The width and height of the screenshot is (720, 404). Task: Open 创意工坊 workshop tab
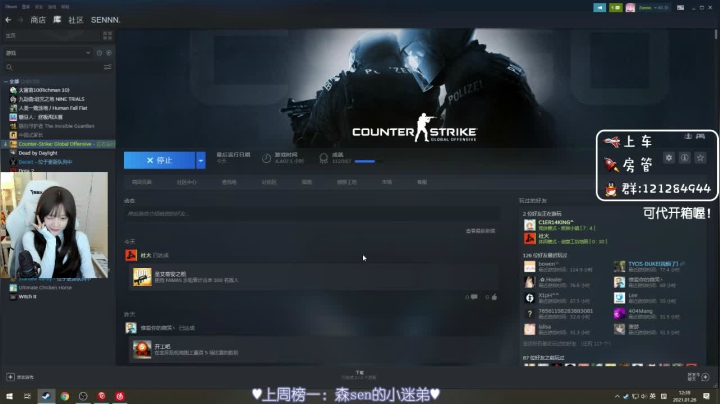coord(347,182)
